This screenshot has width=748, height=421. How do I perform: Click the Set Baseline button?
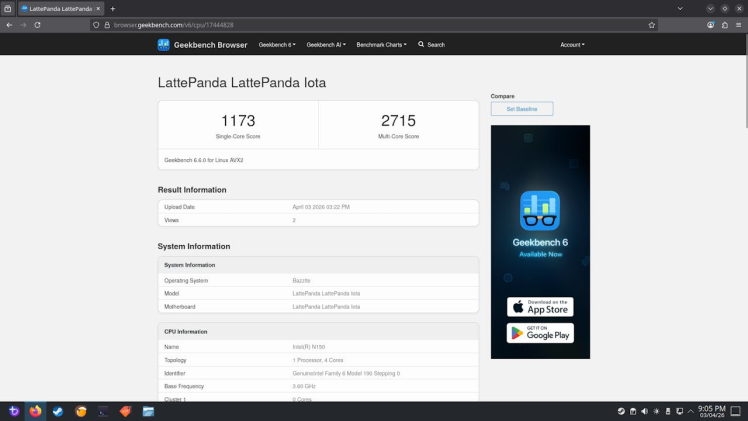(522, 109)
